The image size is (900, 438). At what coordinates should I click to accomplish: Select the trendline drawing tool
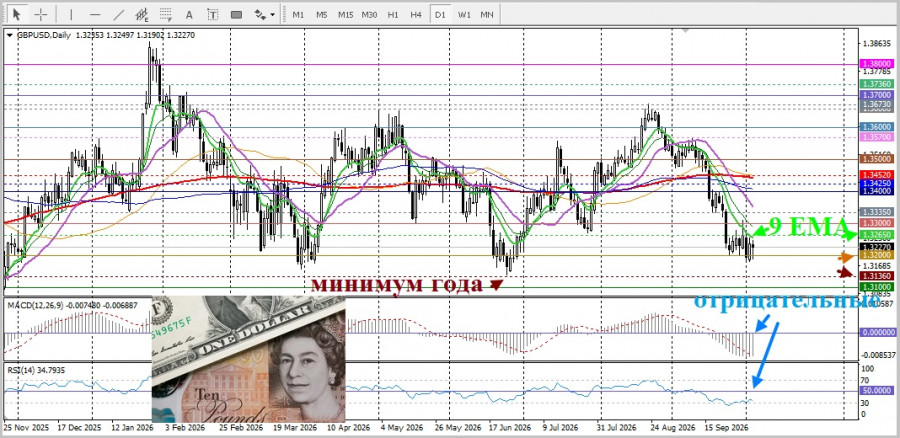coord(119,14)
